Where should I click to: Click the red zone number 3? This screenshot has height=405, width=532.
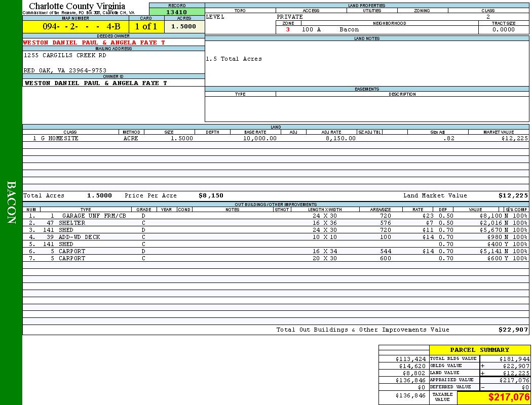(288, 30)
